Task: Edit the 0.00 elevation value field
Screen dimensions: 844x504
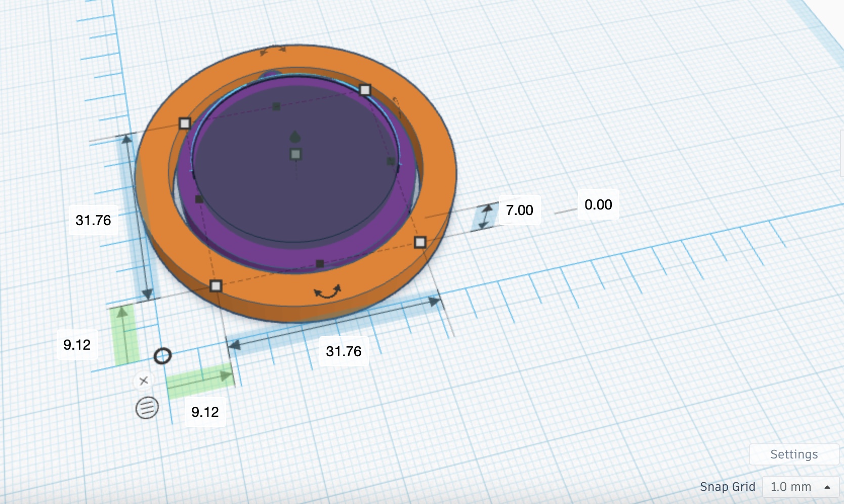Action: 598,205
